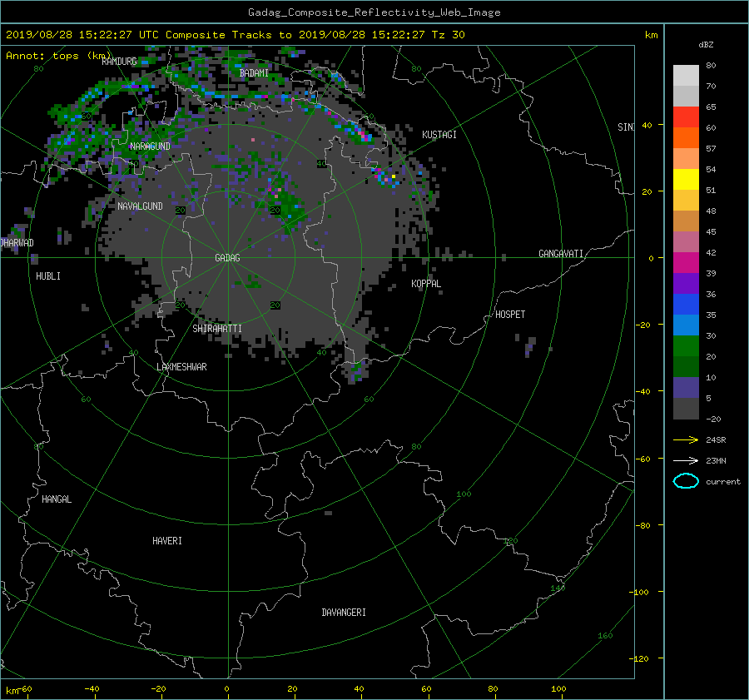Click the pink high-reflectivity cell near KUSTAGI

(x=363, y=135)
